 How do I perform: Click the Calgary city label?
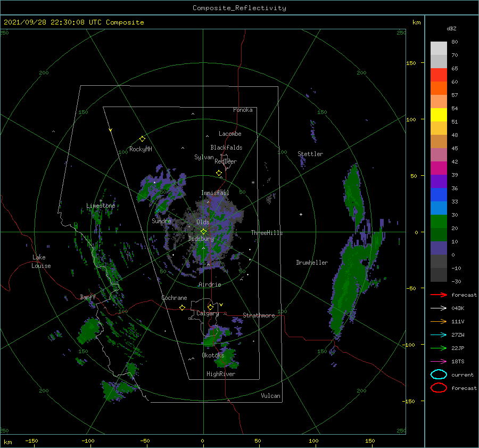pyautogui.click(x=208, y=313)
